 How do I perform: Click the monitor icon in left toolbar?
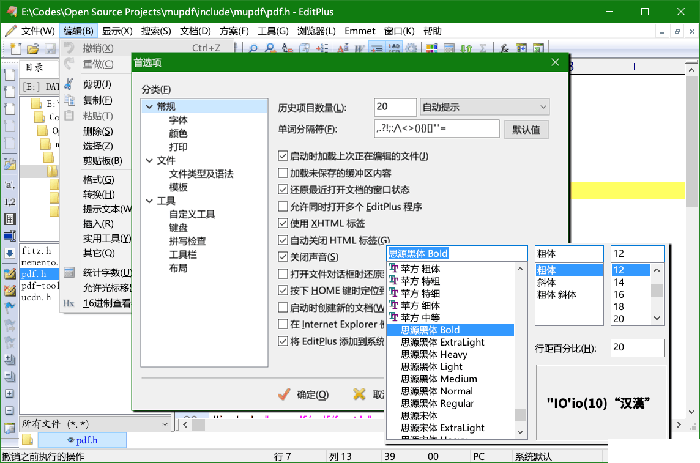pos(9,236)
